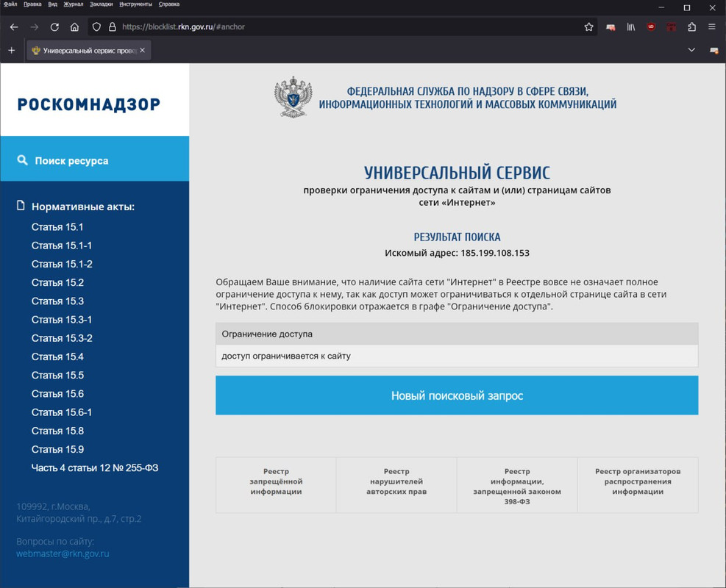
Task: Open Статья 15.5 link
Action: [x=57, y=375]
